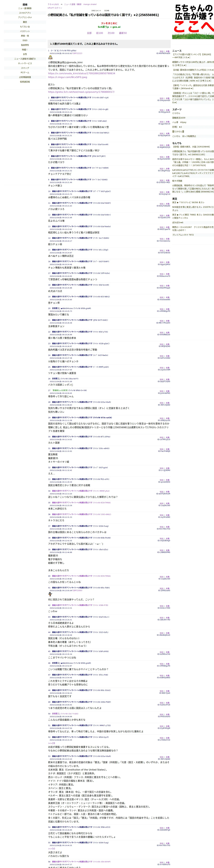Viewport: 214px width, 868px height.
Task: Open the greta.5ch.net previous thread link
Action: [x=81, y=92]
